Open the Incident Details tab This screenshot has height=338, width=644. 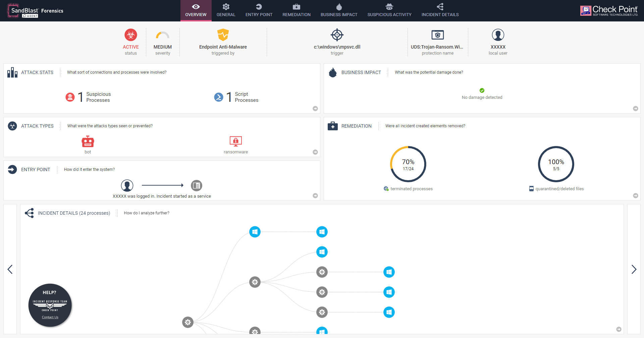pyautogui.click(x=440, y=10)
